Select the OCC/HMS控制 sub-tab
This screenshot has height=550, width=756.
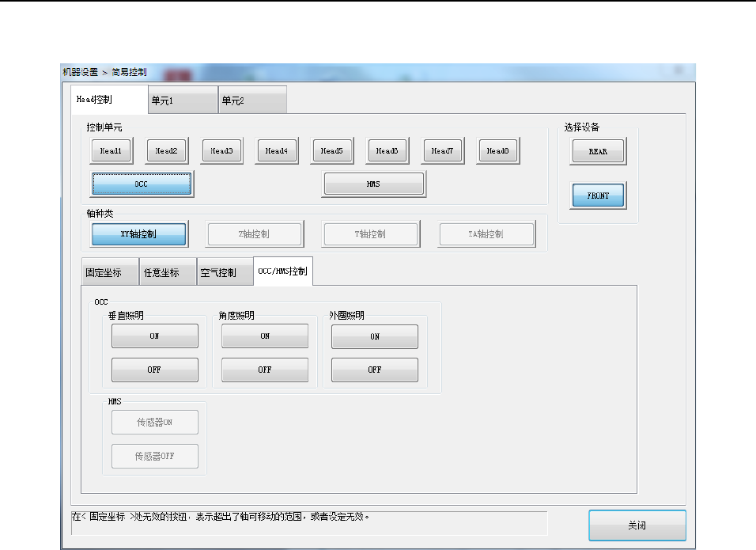pos(283,271)
